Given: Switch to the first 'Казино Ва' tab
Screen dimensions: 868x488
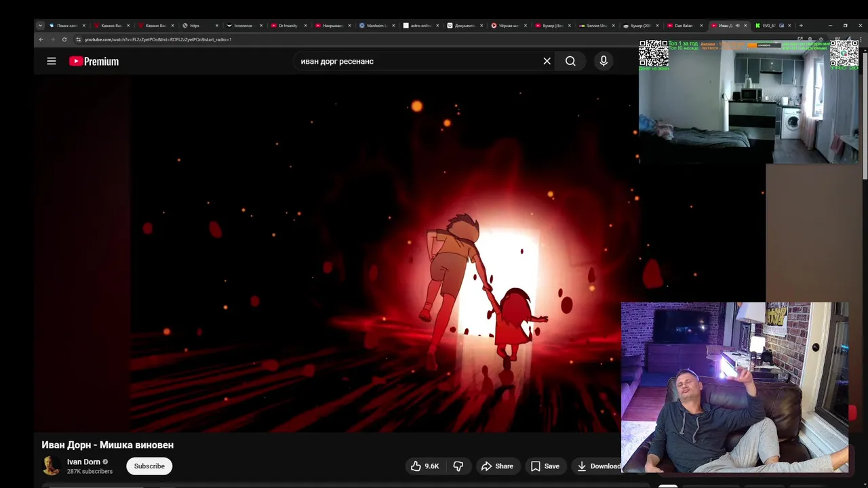Looking at the screenshot, I should click(111, 26).
